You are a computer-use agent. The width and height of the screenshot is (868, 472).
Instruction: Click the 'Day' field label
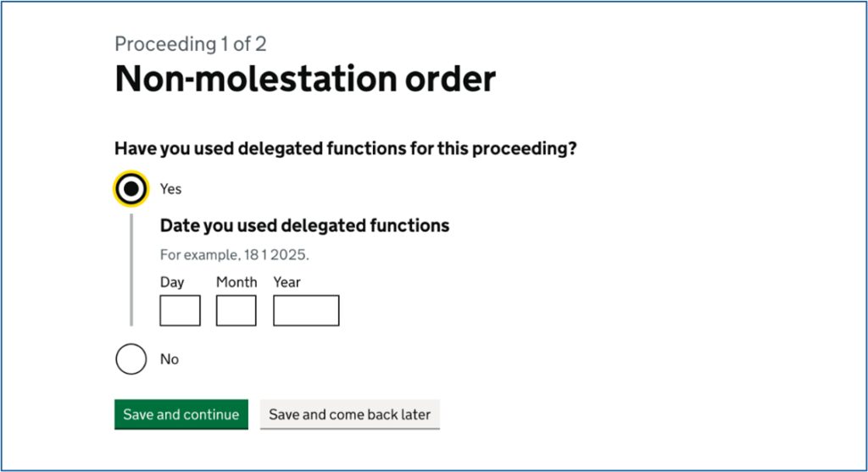[172, 282]
